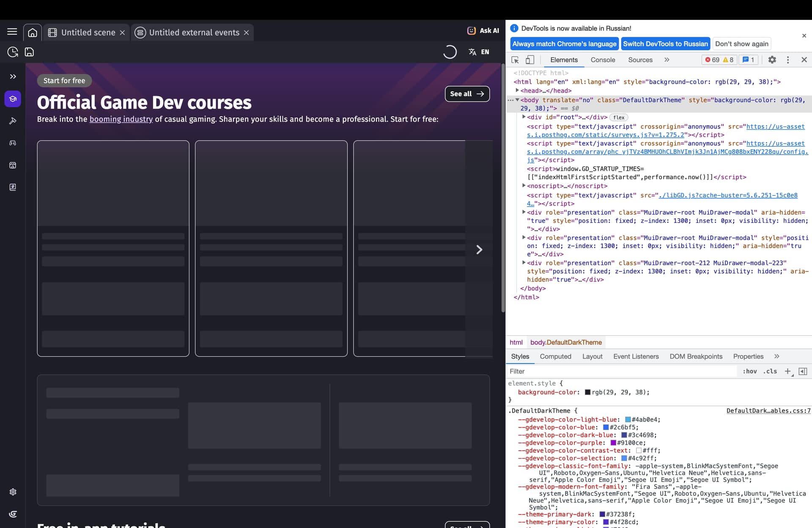Screen dimensions: 812x528
Task: Open the hidden DevTools panels chevron menu
Action: tap(667, 60)
